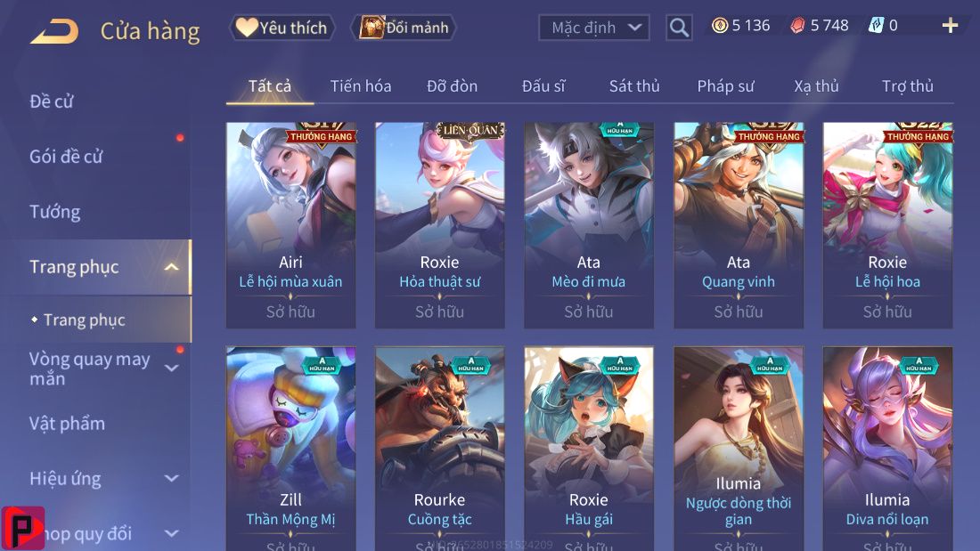This screenshot has height=551, width=980.
Task: Open the Tướng sidebar menu
Action: pos(55,212)
